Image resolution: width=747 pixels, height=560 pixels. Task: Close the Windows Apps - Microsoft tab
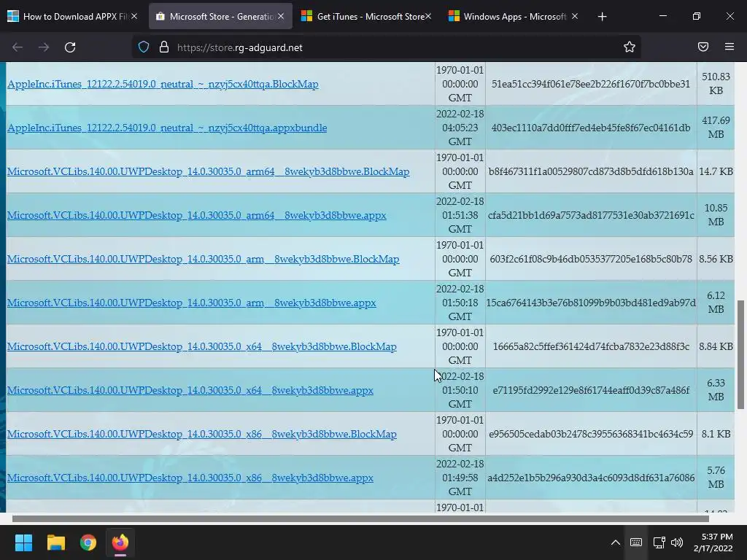575,16
